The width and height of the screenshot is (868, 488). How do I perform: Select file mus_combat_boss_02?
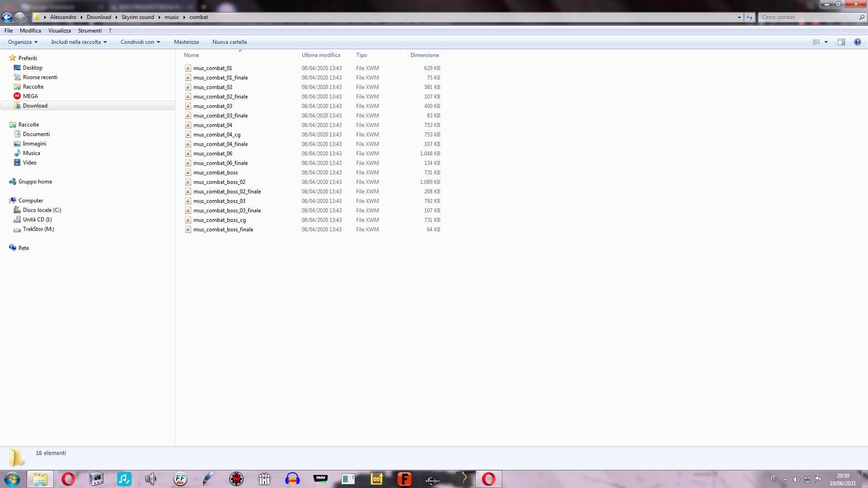(x=219, y=182)
